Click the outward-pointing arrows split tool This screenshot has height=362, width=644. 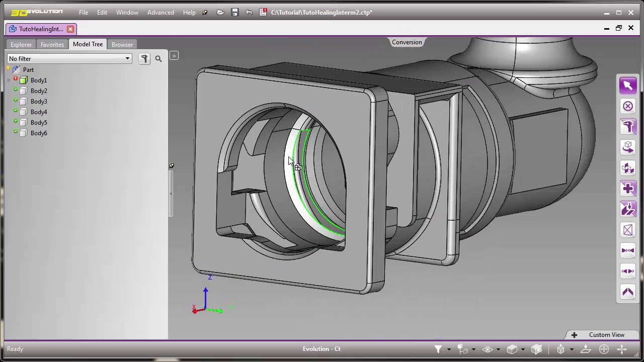tap(628, 271)
